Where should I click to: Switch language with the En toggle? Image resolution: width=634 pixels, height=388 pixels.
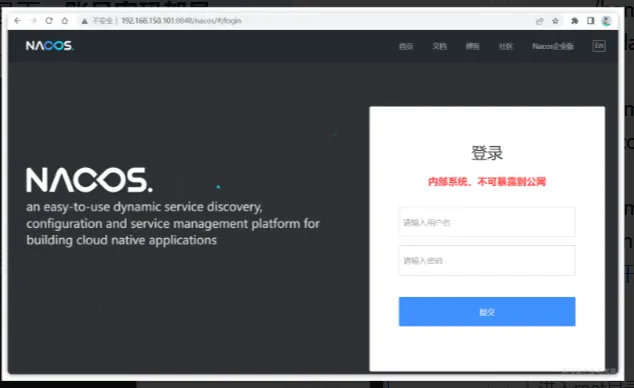point(599,46)
